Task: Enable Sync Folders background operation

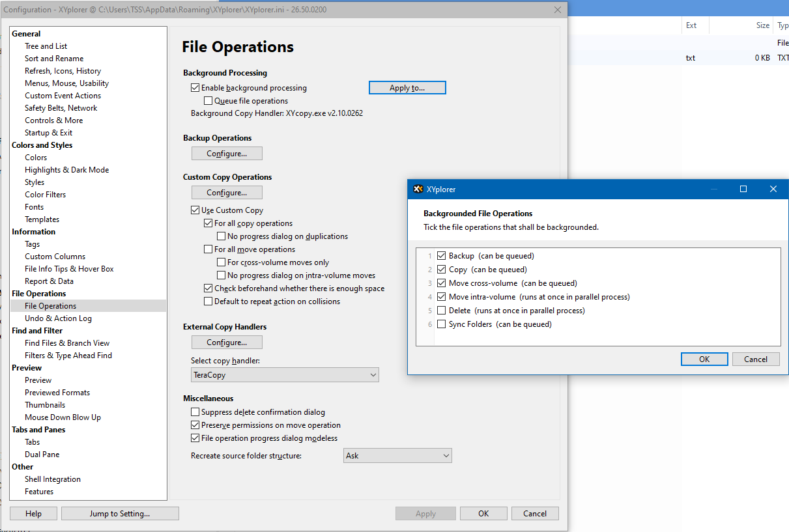Action: click(442, 324)
